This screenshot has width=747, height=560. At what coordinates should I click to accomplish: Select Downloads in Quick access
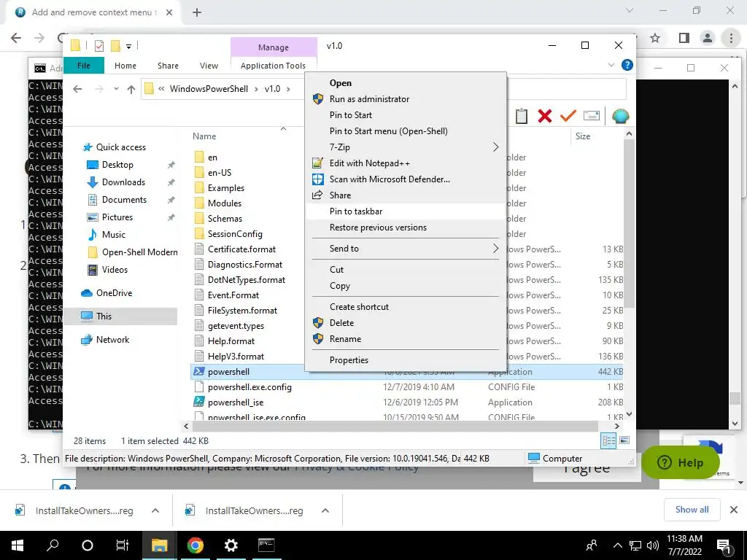[x=123, y=182]
